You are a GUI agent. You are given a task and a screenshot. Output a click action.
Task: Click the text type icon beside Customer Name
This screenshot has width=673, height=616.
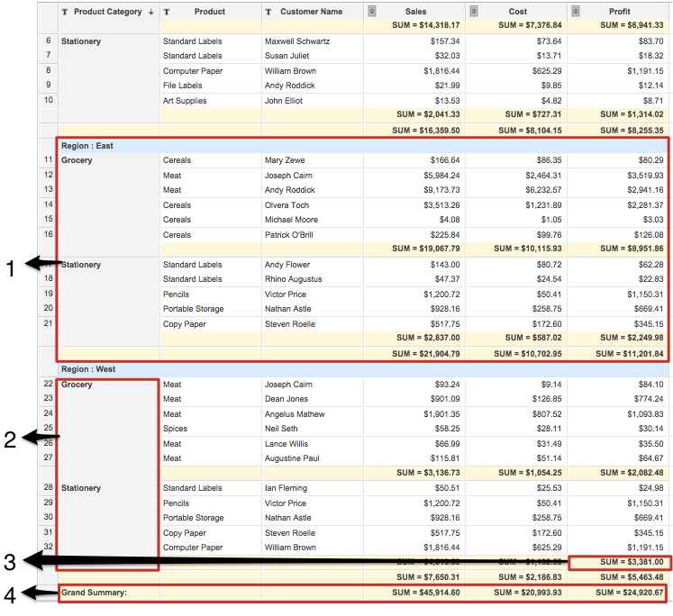click(269, 12)
